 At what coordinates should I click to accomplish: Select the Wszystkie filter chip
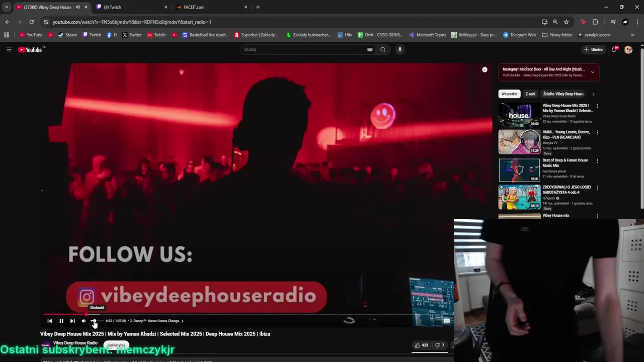(509, 94)
